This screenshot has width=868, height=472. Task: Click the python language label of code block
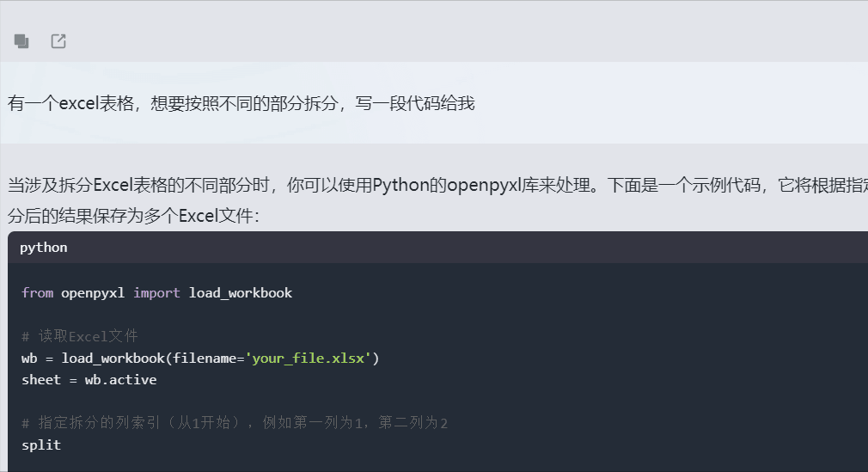click(44, 248)
